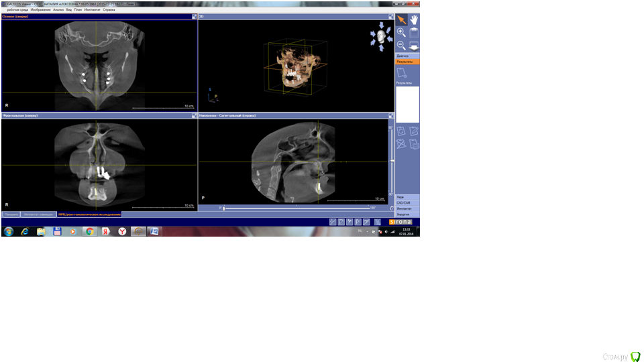644x362 pixels.
Task: Select the MPR/radiological study tab
Action: (x=89, y=214)
